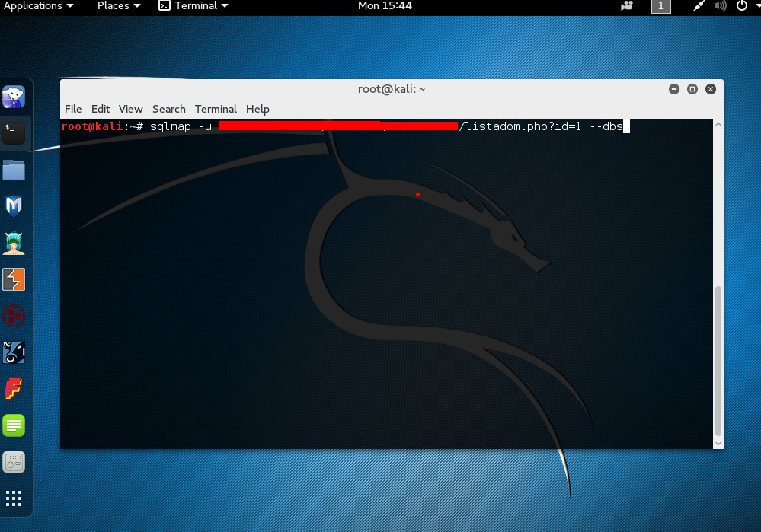Mute the system volume
Screen dimensions: 761x532
click(x=718, y=7)
